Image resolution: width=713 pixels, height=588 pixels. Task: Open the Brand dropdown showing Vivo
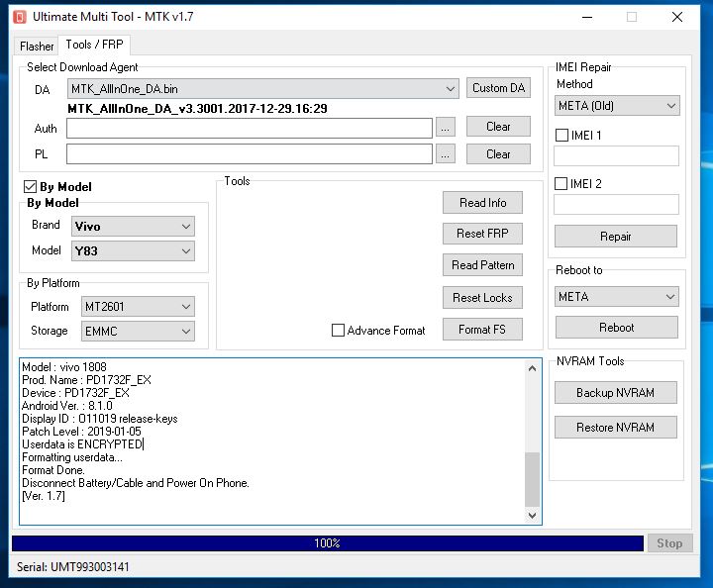pyautogui.click(x=133, y=227)
